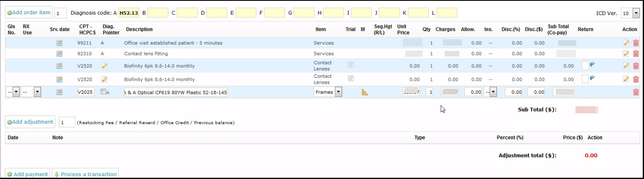Click return arrow on first Biofinity row
The width and height of the screenshot is (644, 179).
pos(592,64)
